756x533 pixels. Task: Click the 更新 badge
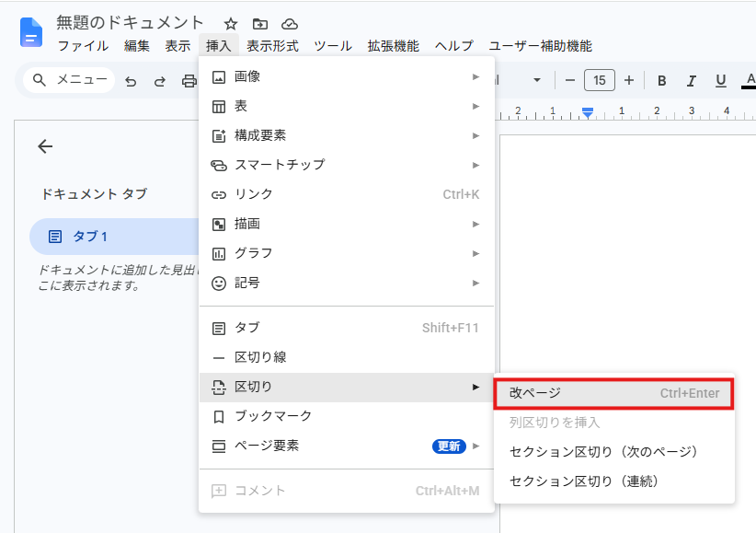pyautogui.click(x=449, y=446)
